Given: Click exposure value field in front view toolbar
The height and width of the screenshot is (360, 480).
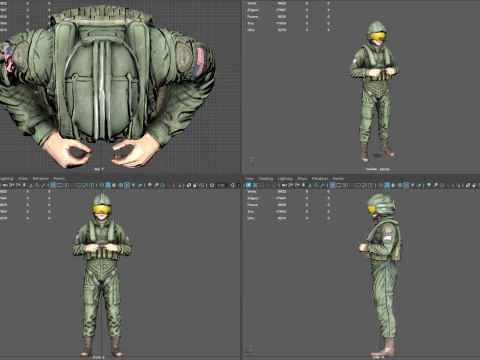Looking at the screenshot, I should click(221, 185).
